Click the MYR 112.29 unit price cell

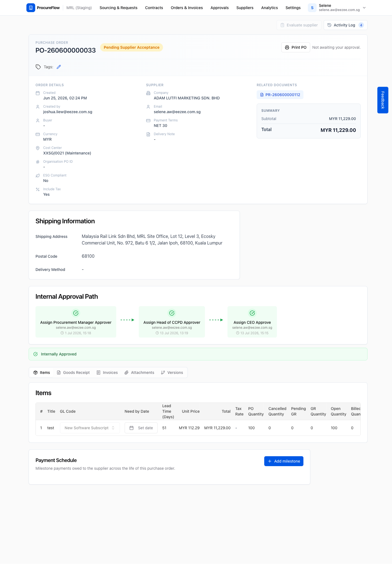(x=189, y=428)
